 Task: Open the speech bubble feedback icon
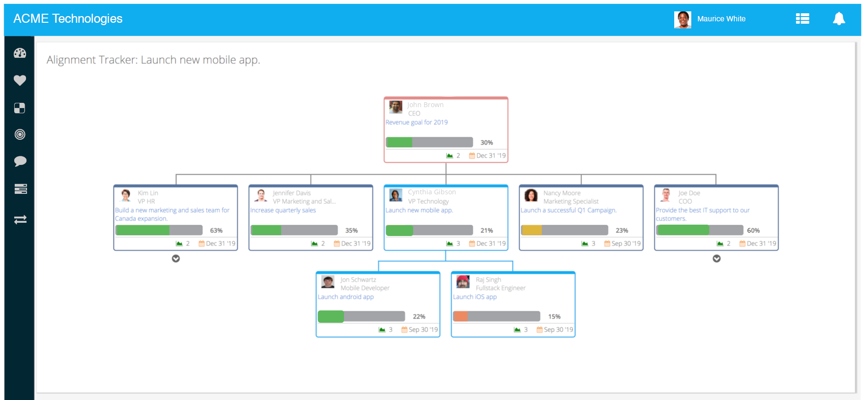pos(20,162)
